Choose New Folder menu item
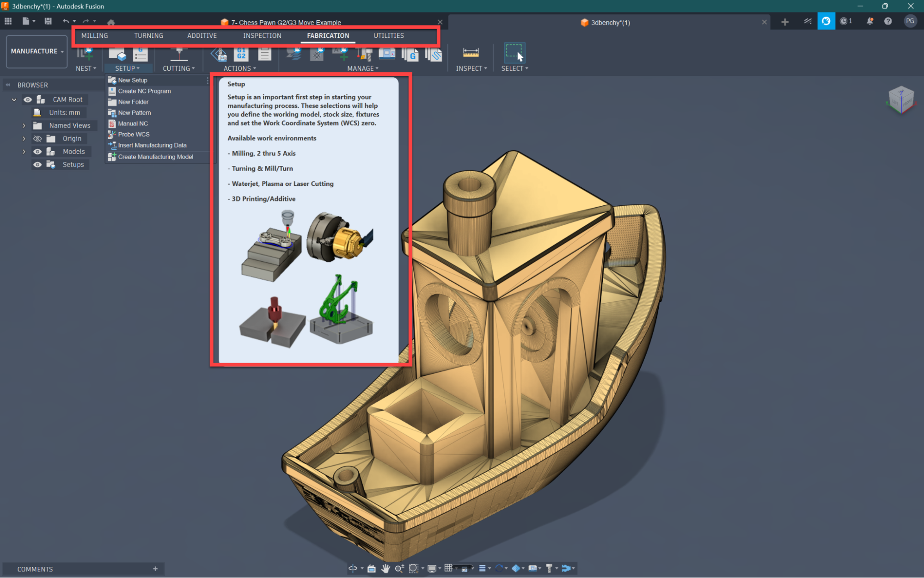Screen dimensions: 924x578 (x=158, y=102)
